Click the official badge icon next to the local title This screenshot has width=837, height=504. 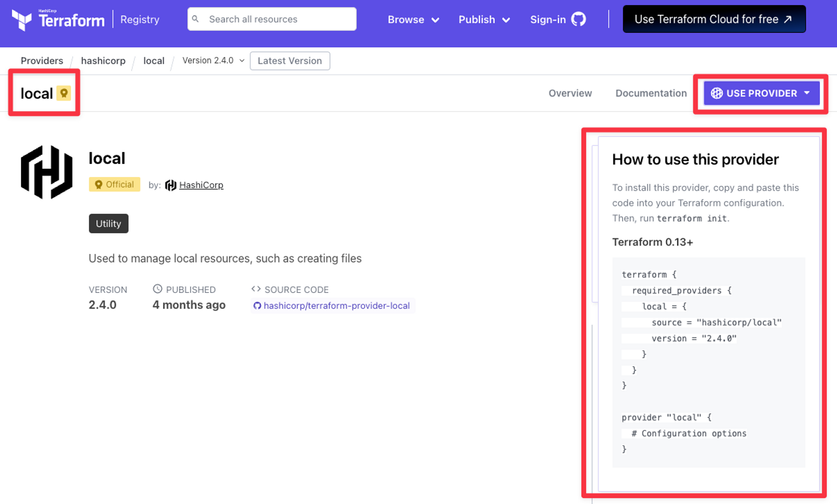click(64, 93)
